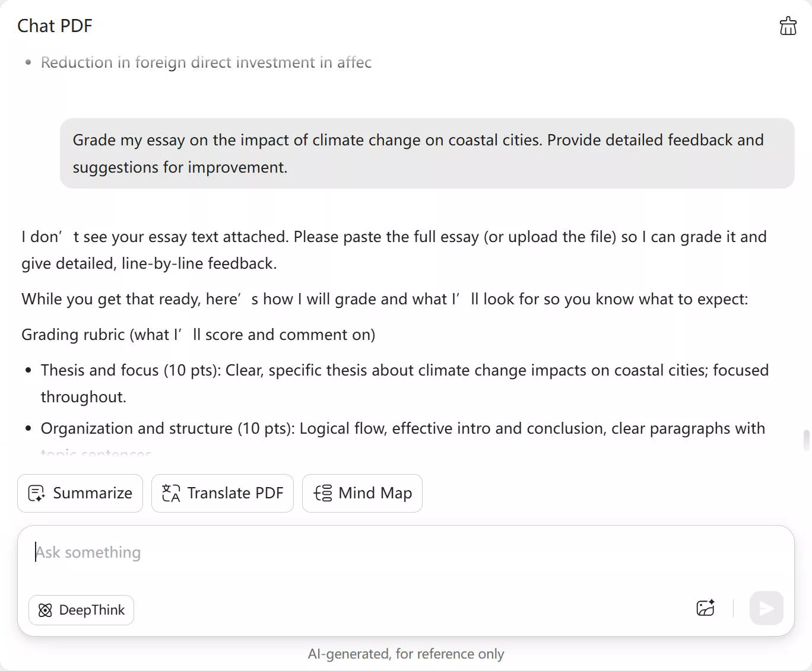
Task: Click the Summarize sparkle icon
Action: (x=36, y=493)
